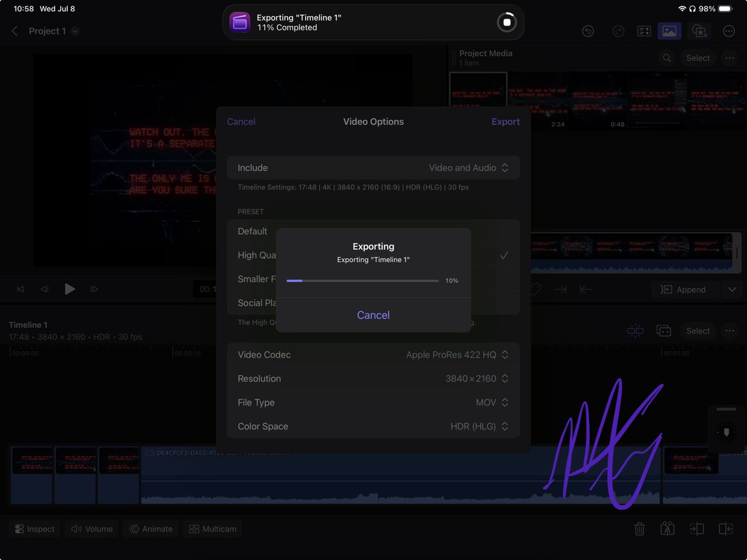Cancel the Exporting progress dialog
This screenshot has height=560, width=747.
(374, 315)
